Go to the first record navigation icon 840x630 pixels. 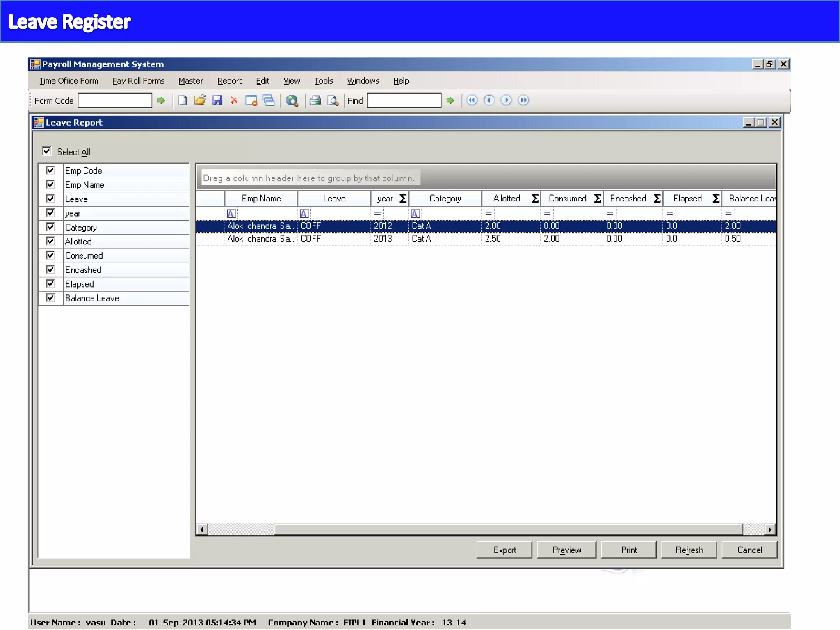click(472, 100)
